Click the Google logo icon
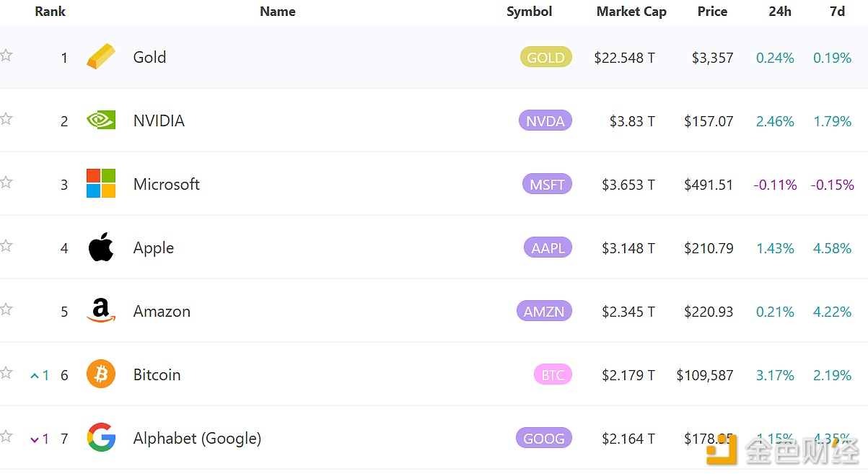The image size is (868, 474). tap(100, 438)
